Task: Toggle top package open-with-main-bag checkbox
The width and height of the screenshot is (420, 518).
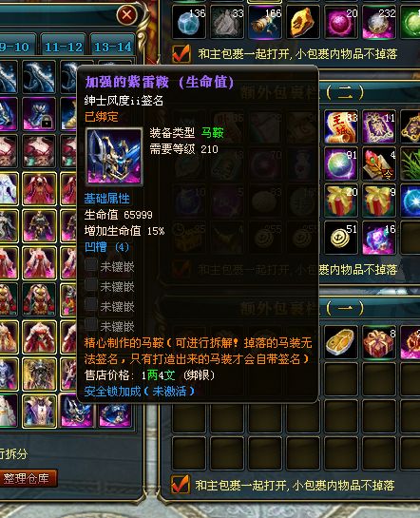Action: [181, 53]
